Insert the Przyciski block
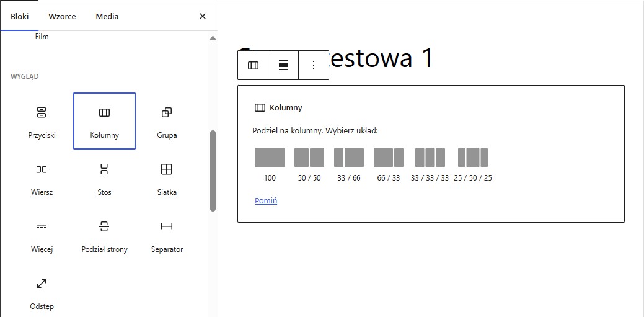This screenshot has width=644, height=317. coord(42,121)
